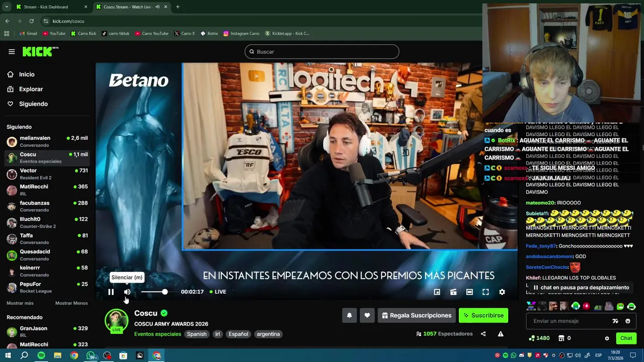Enter fullscreen mode on the player

tap(486, 292)
